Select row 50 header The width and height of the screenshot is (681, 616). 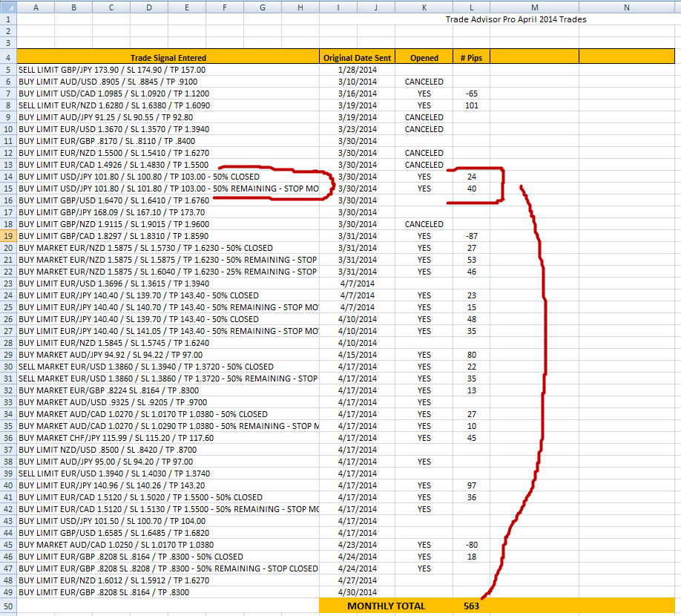(x=8, y=606)
